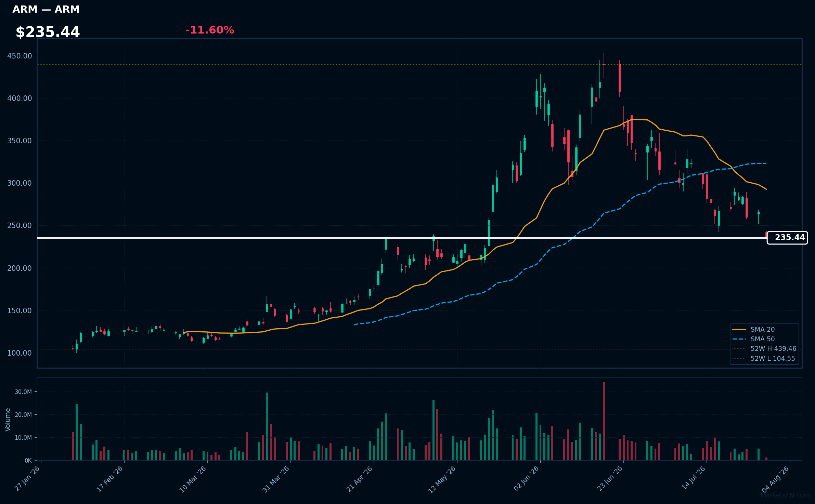
Task: Click the "23 Jun '26" date label
Action: [609, 479]
